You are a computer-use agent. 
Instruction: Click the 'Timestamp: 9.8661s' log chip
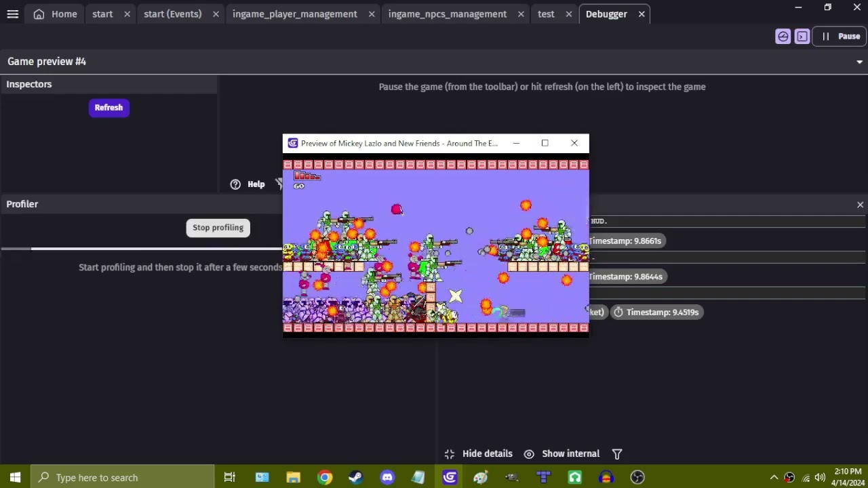coord(625,241)
